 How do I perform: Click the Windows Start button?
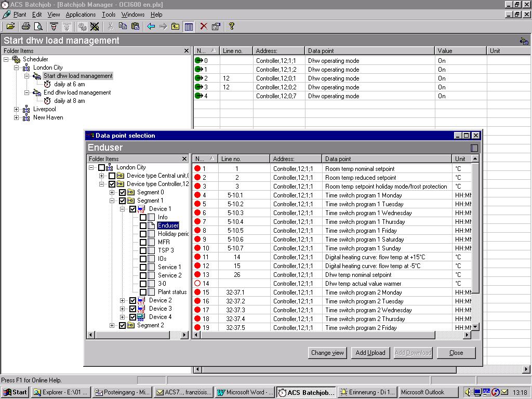coord(15,392)
